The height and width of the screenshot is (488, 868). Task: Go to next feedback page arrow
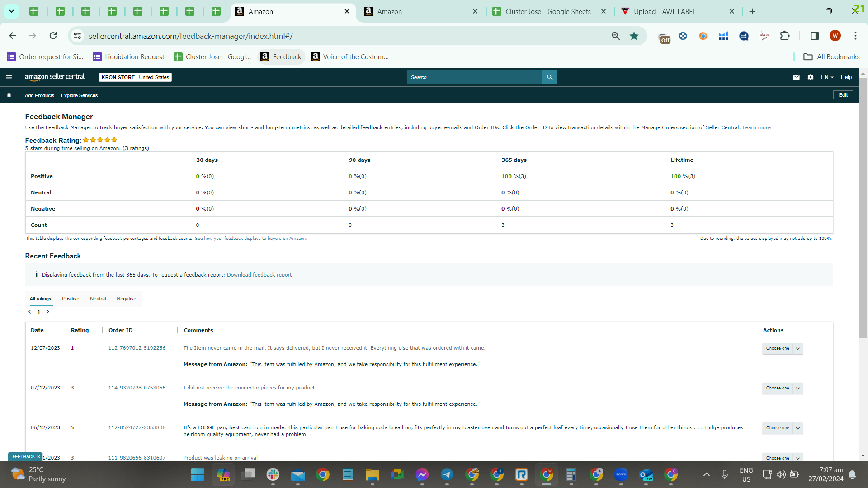click(48, 312)
